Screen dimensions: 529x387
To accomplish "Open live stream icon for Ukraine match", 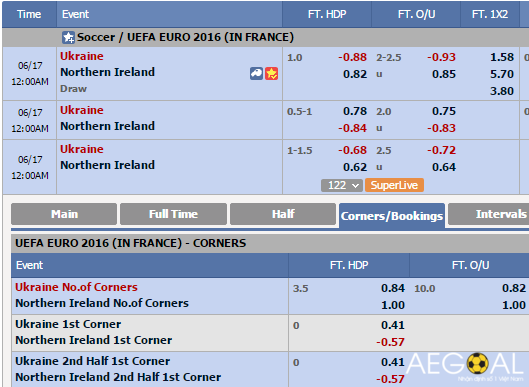I will tap(256, 73).
